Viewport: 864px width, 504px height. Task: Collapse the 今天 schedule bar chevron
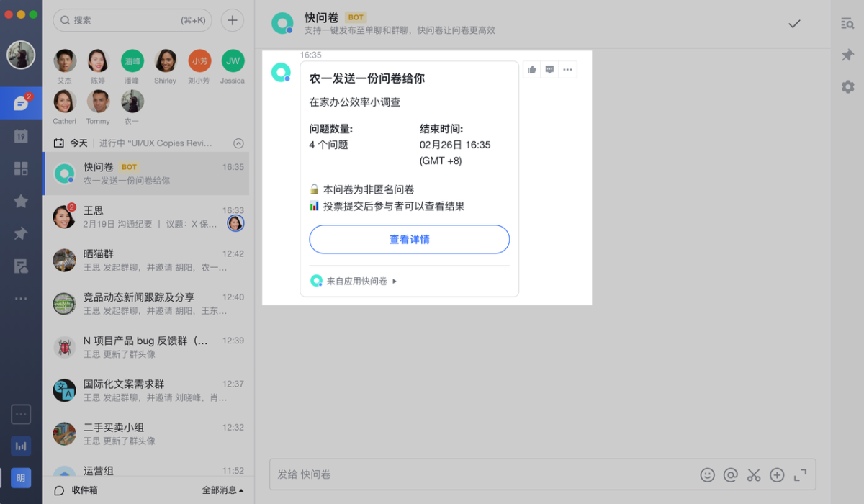[238, 143]
